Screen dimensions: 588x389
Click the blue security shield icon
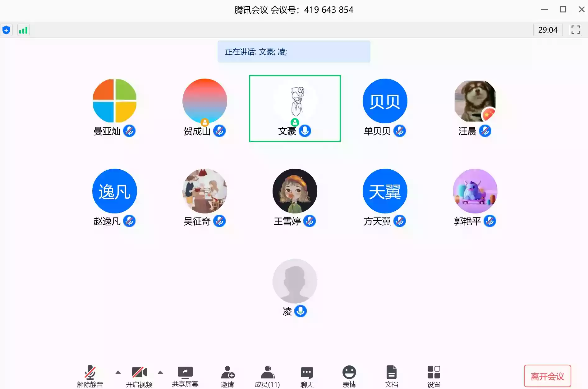(6, 30)
